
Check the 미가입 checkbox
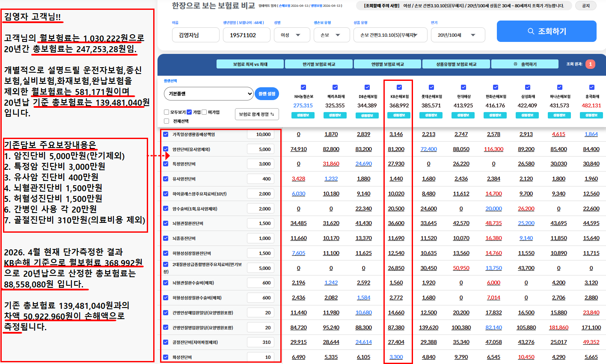coord(204,112)
